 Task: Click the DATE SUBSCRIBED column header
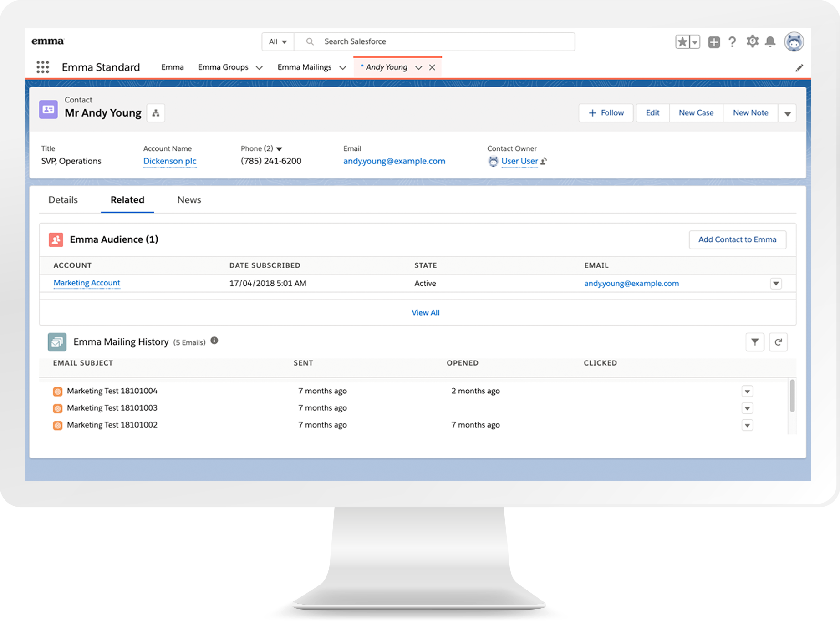tap(265, 265)
